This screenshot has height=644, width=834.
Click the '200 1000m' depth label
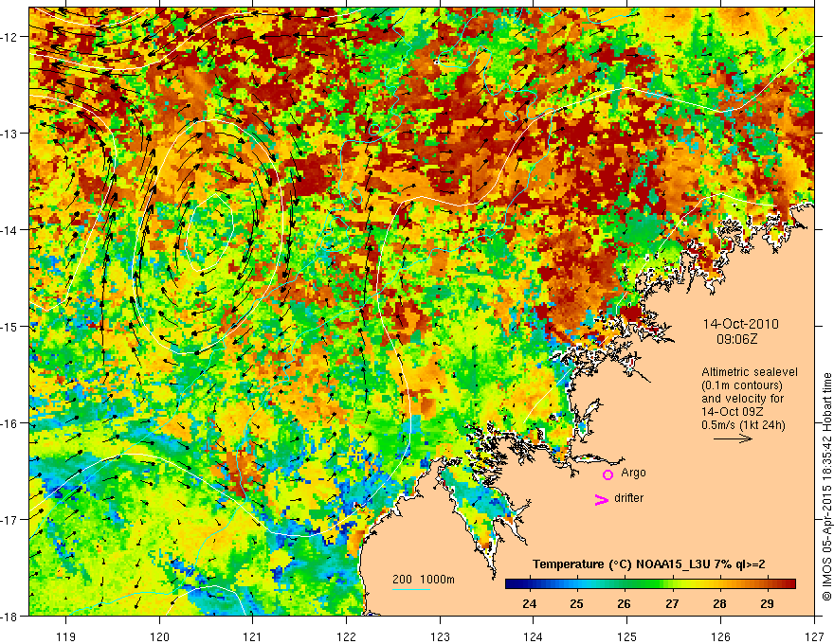pos(424,580)
